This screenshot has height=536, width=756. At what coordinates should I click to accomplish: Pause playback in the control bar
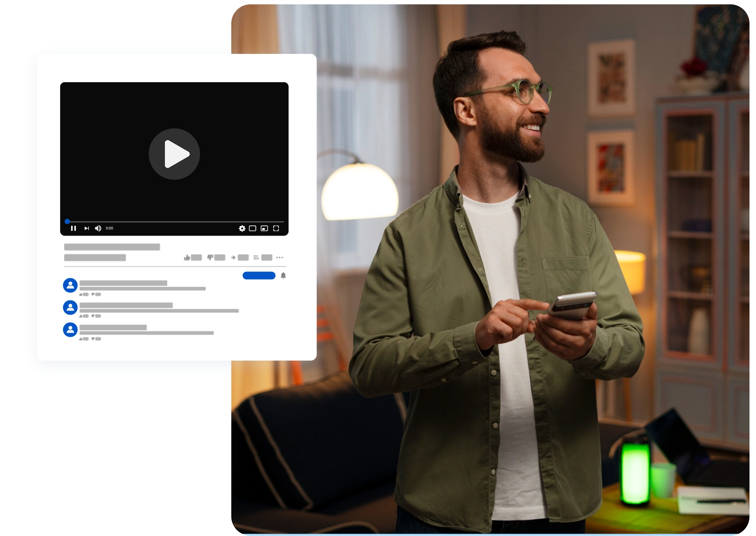click(x=74, y=229)
